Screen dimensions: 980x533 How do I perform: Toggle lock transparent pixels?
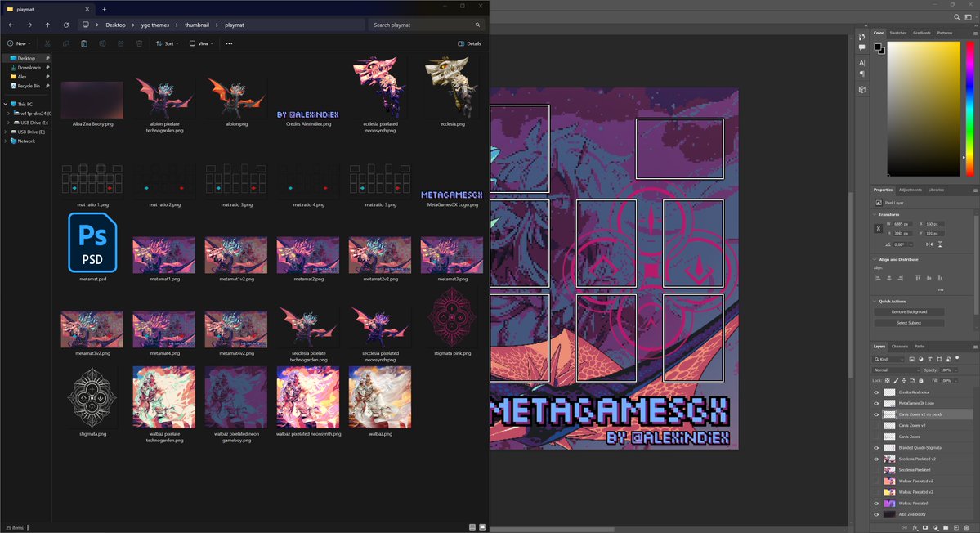[x=888, y=380]
